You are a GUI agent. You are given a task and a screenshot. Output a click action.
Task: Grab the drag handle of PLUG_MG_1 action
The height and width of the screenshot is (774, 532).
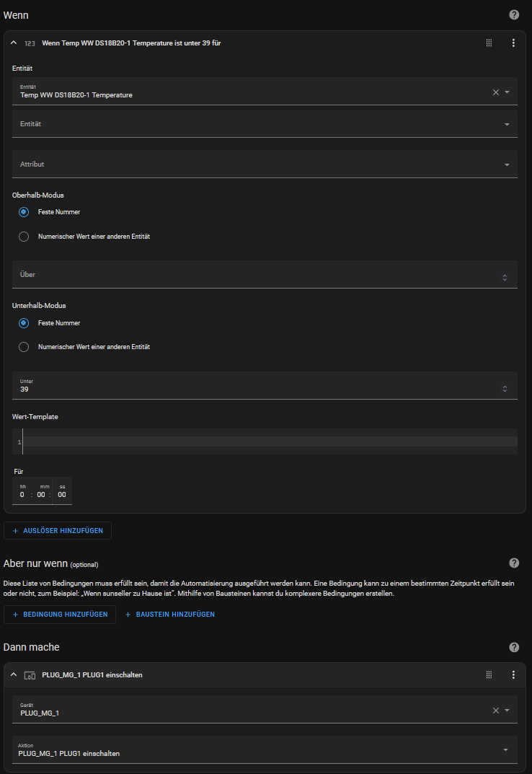point(489,675)
